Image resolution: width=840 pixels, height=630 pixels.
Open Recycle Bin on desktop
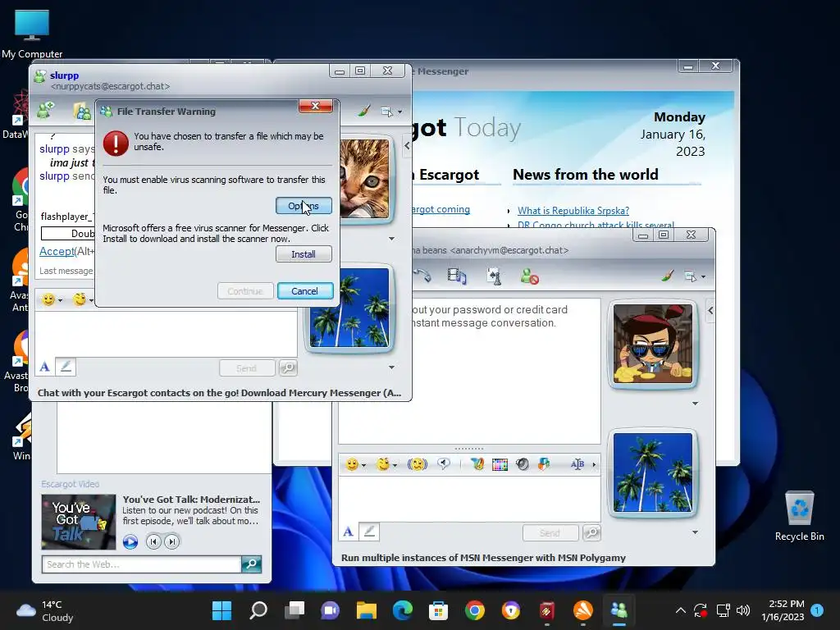point(799,516)
